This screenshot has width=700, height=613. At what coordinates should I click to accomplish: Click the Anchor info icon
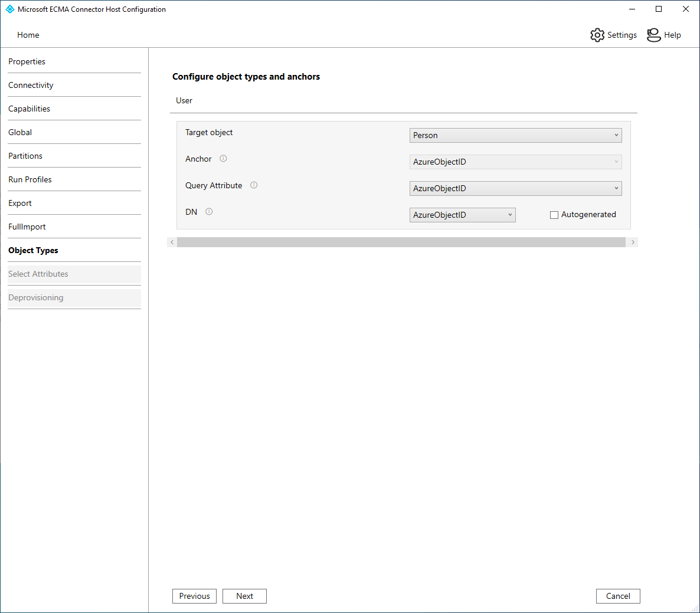tap(223, 158)
